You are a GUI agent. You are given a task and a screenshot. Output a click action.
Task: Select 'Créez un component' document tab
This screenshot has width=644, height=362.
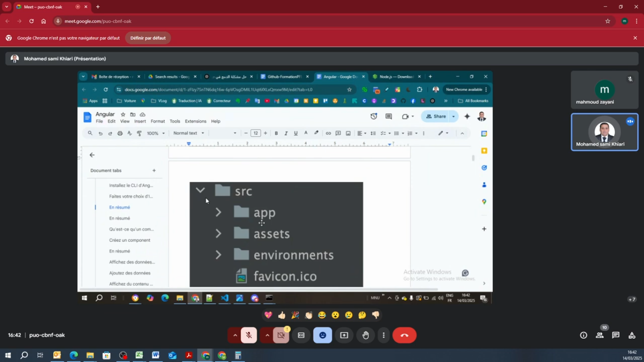coord(130,240)
